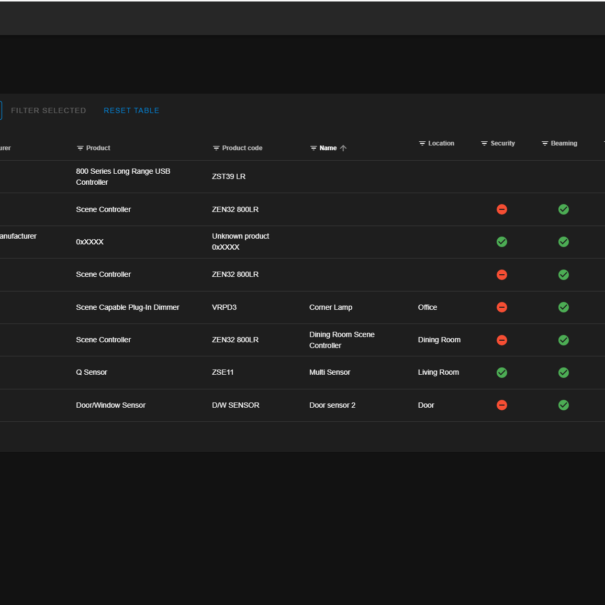Sort by the Product code column header
Screen dimensions: 605x605
click(x=242, y=148)
